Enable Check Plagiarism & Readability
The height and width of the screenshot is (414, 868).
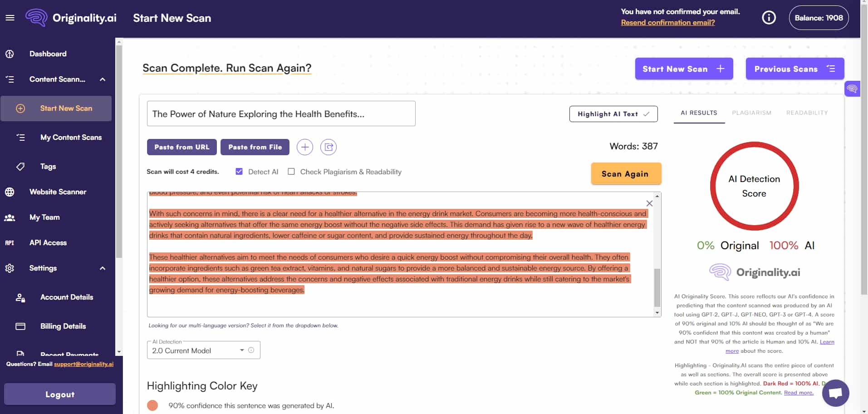[291, 171]
